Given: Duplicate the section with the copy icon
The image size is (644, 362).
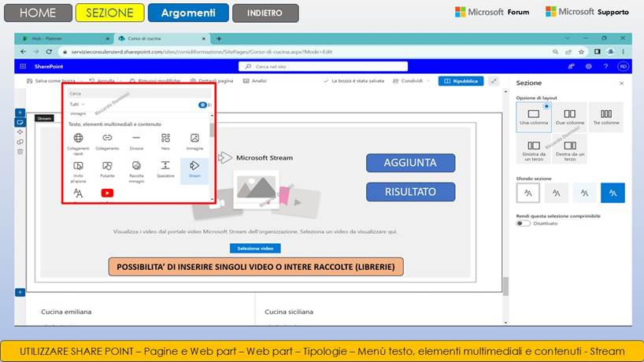Looking at the screenshot, I should click(20, 142).
